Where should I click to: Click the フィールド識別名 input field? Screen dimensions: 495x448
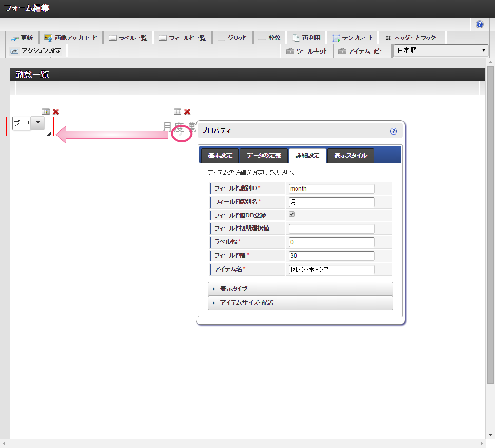(332, 202)
